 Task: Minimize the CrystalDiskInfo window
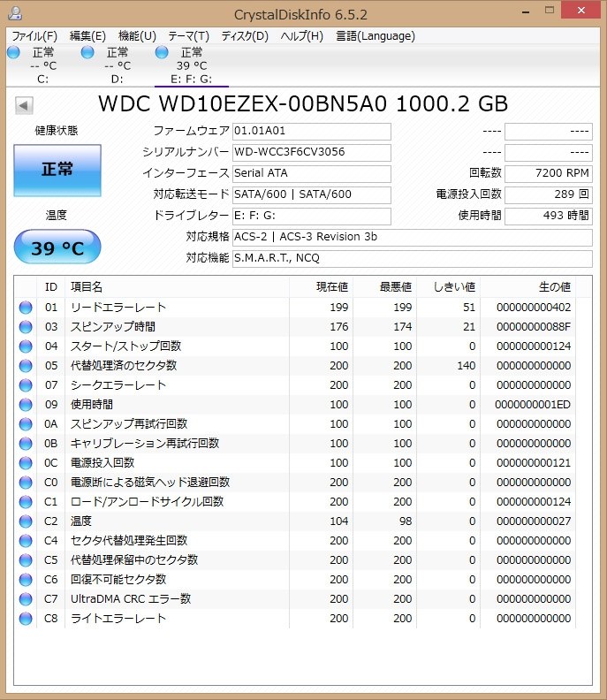pyautogui.click(x=526, y=11)
